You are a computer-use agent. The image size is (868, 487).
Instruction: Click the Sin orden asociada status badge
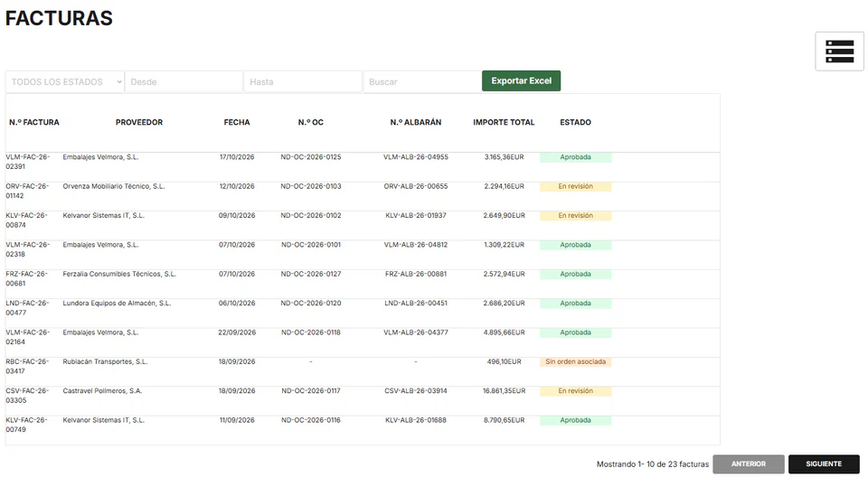click(x=576, y=362)
